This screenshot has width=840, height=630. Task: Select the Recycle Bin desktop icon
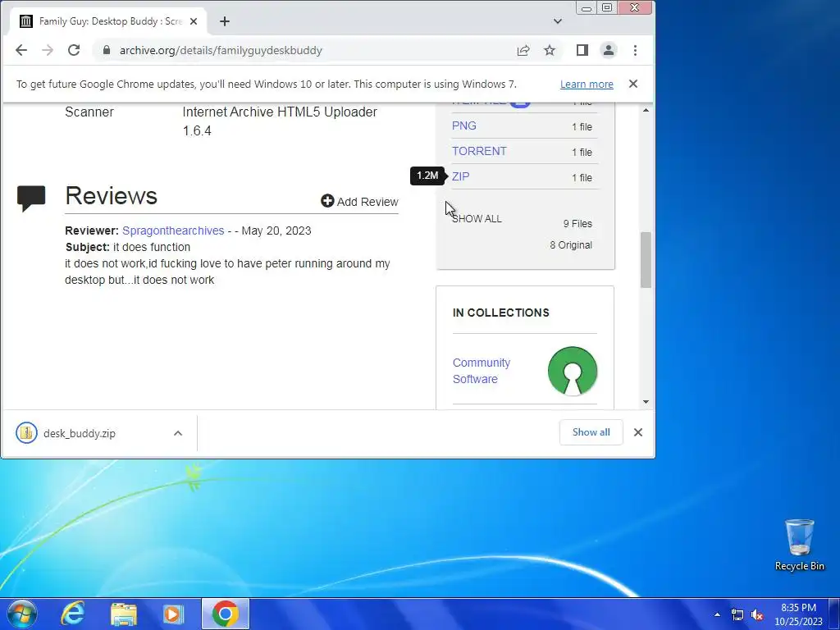[x=799, y=546]
